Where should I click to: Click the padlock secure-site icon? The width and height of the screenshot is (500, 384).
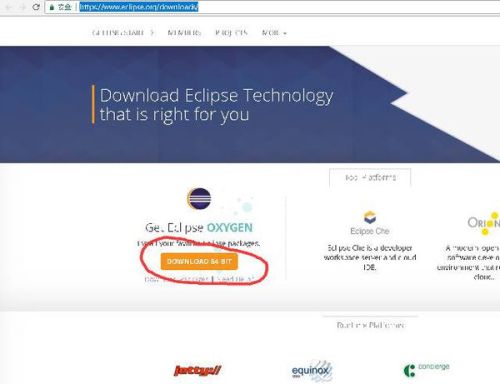(x=52, y=7)
